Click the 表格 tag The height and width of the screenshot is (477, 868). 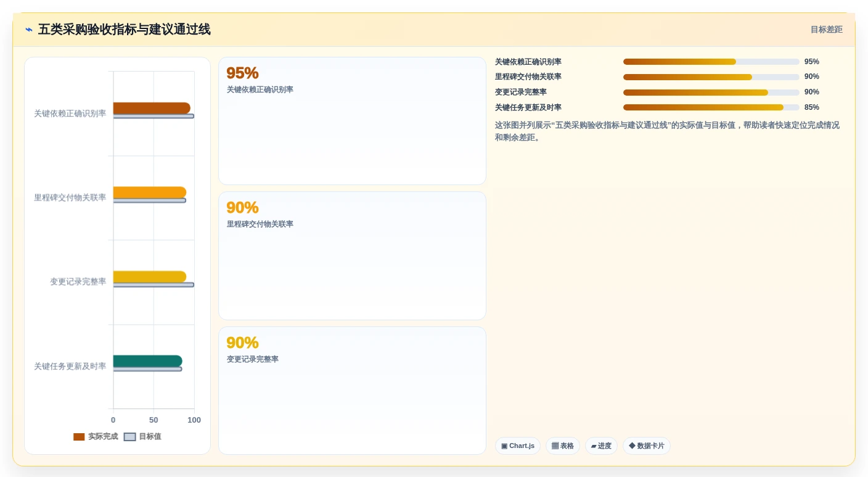tap(563, 446)
